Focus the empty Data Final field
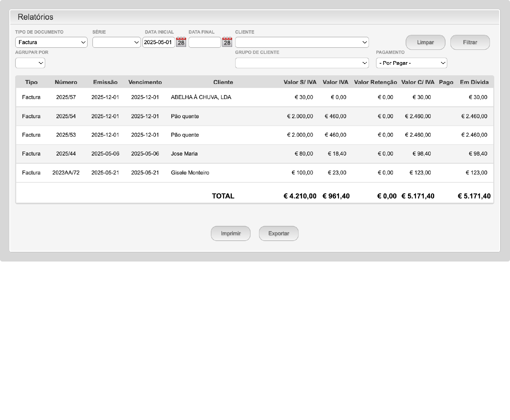This screenshot has height=420, width=510. [x=204, y=42]
